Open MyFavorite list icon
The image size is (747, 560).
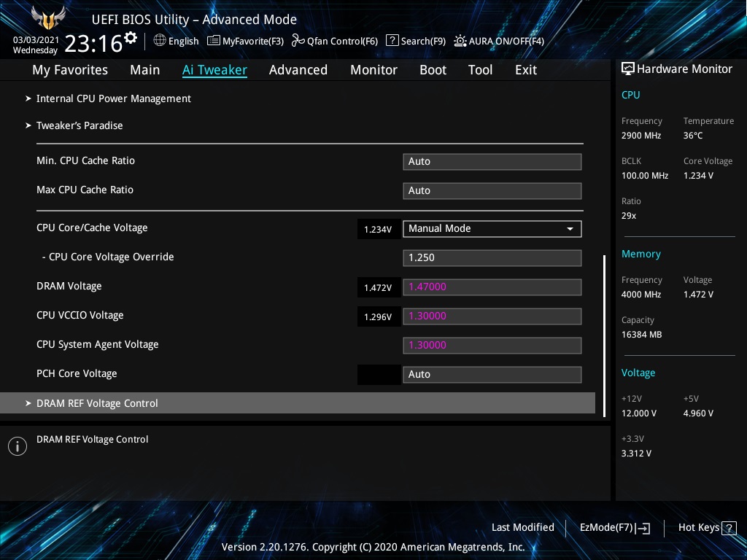click(214, 41)
